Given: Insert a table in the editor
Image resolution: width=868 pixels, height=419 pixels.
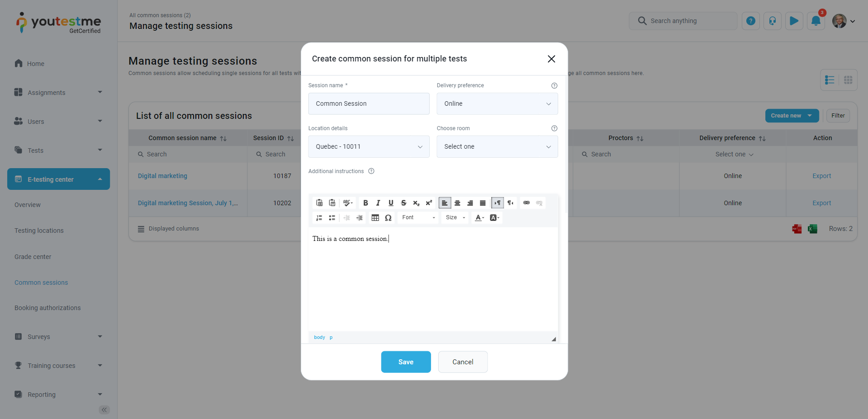Looking at the screenshot, I should [x=375, y=218].
